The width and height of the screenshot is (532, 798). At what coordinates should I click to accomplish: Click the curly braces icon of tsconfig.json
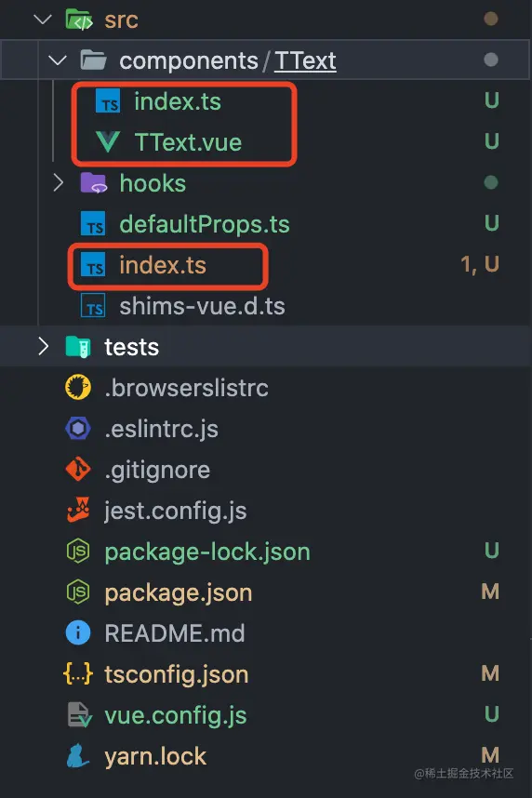pos(78,673)
